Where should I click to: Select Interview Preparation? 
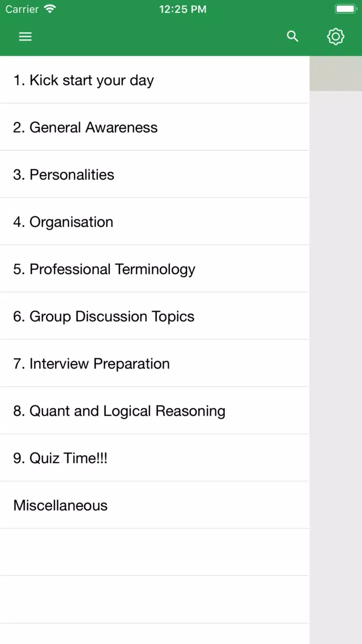[x=155, y=363]
